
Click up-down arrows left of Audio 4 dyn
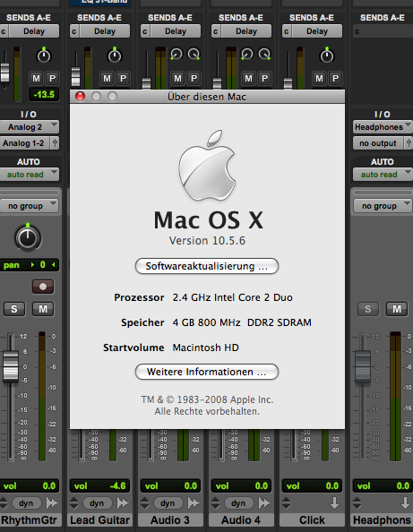pos(216,502)
